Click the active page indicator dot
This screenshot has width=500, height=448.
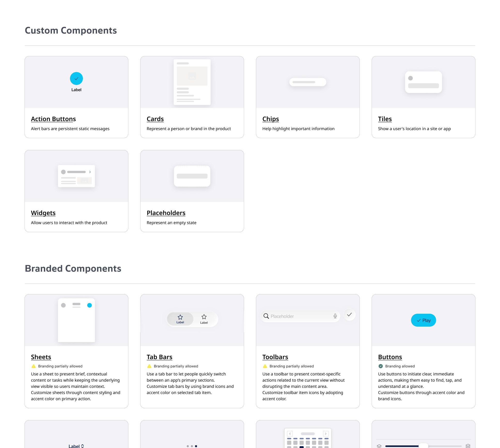(x=196, y=446)
